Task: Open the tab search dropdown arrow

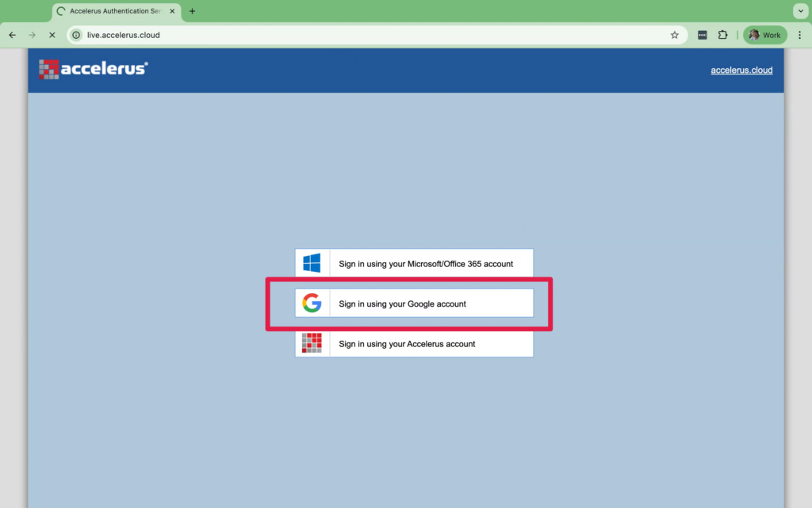Action: point(799,11)
